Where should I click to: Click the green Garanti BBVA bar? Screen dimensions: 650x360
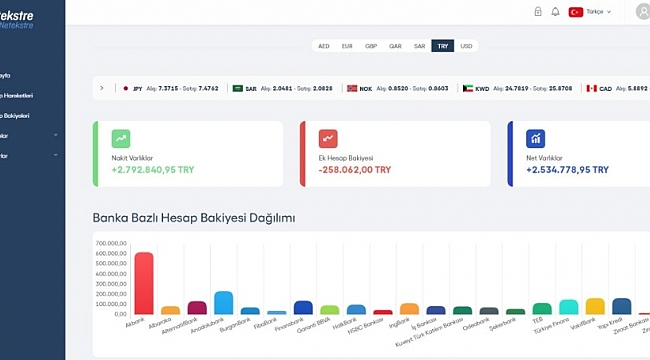click(330, 310)
